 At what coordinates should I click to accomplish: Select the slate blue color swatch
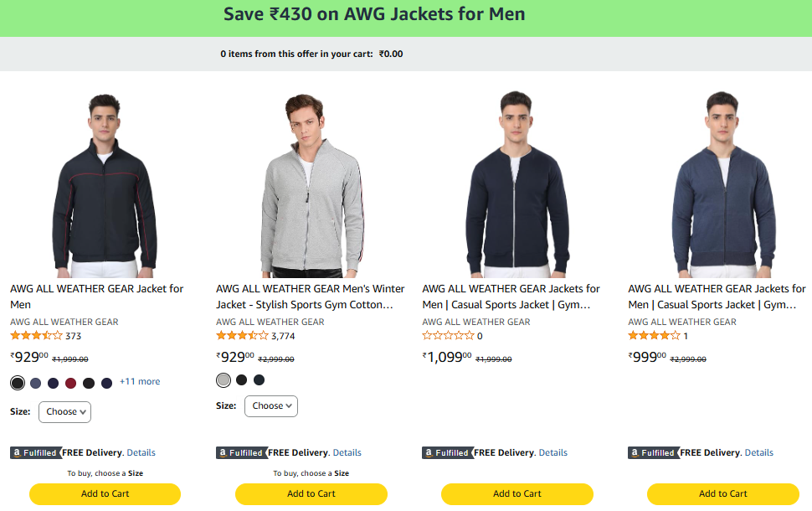pos(35,383)
